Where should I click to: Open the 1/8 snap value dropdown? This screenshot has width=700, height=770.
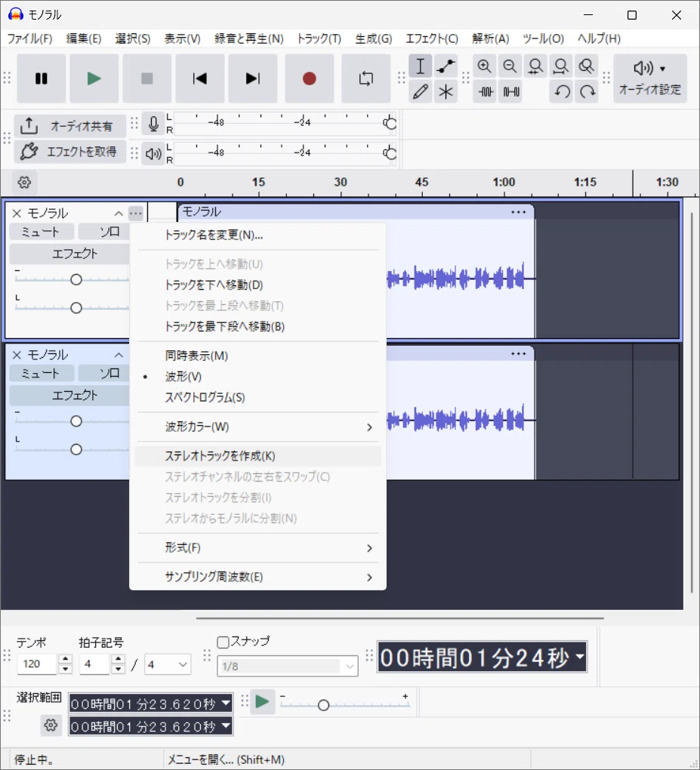tap(288, 667)
